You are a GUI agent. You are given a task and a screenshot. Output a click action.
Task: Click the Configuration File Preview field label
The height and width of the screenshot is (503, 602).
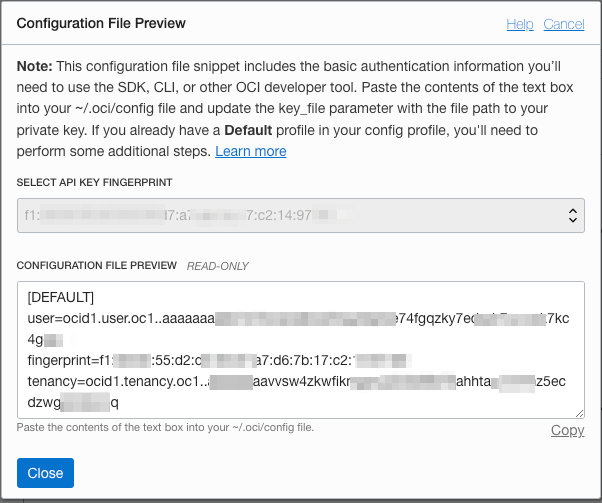pyautogui.click(x=98, y=266)
